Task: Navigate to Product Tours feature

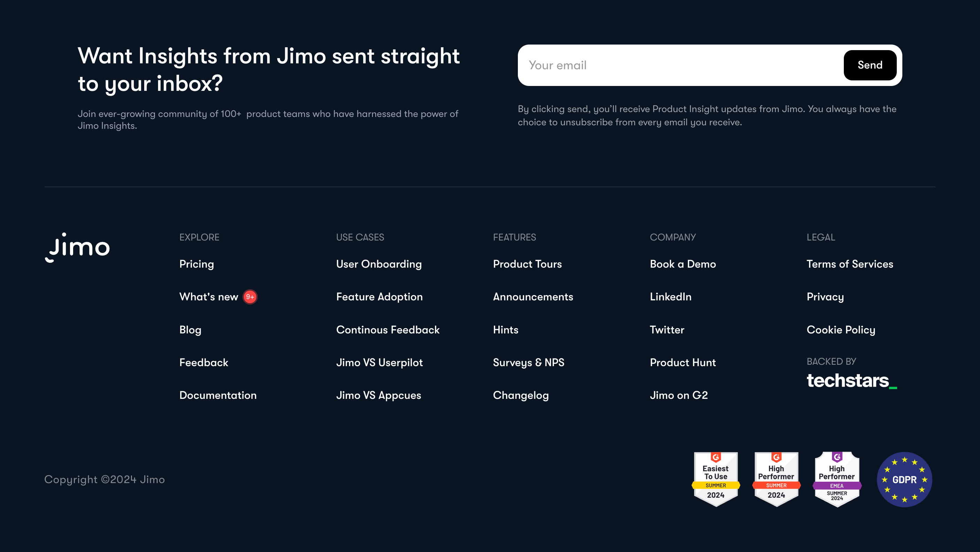Action: click(527, 264)
